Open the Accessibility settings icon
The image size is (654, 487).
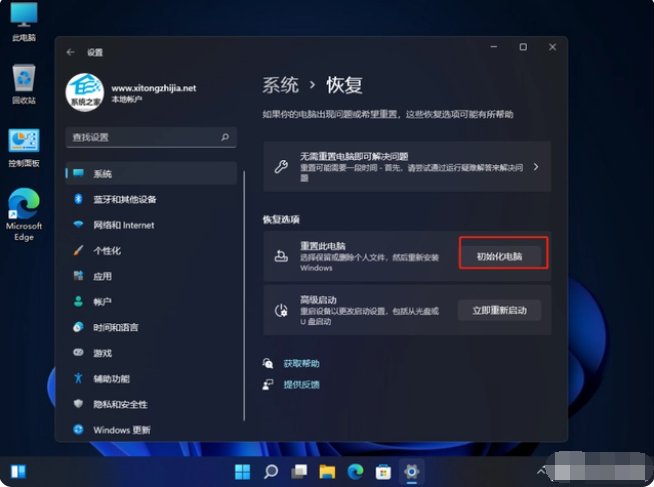pyautogui.click(x=78, y=378)
